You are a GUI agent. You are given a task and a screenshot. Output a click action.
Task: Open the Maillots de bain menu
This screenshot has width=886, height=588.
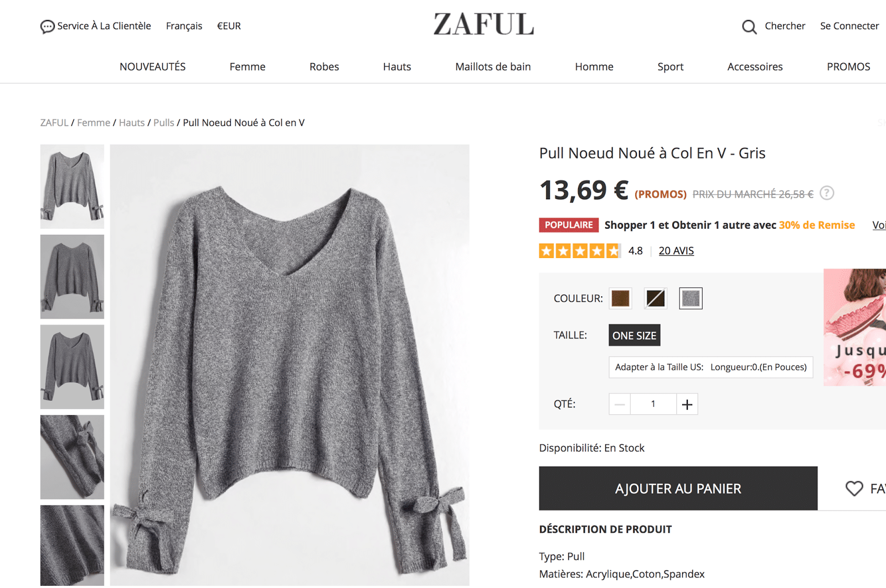click(493, 67)
